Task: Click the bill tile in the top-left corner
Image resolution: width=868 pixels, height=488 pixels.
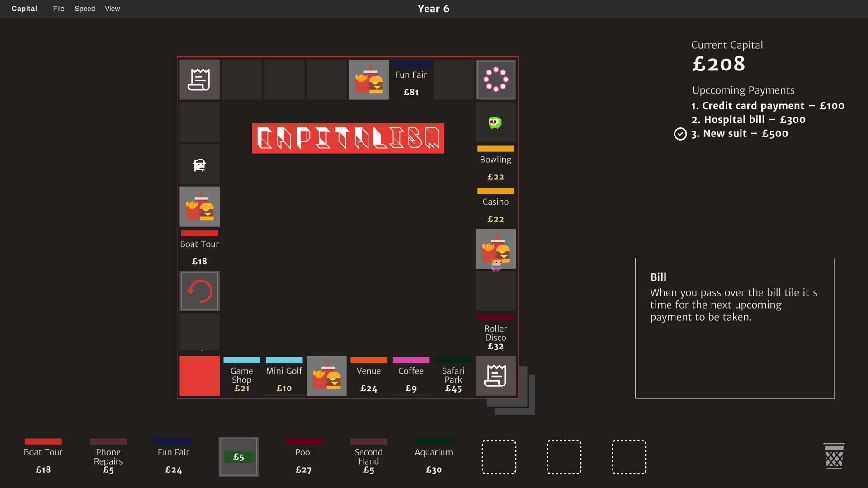Action: [x=199, y=80]
